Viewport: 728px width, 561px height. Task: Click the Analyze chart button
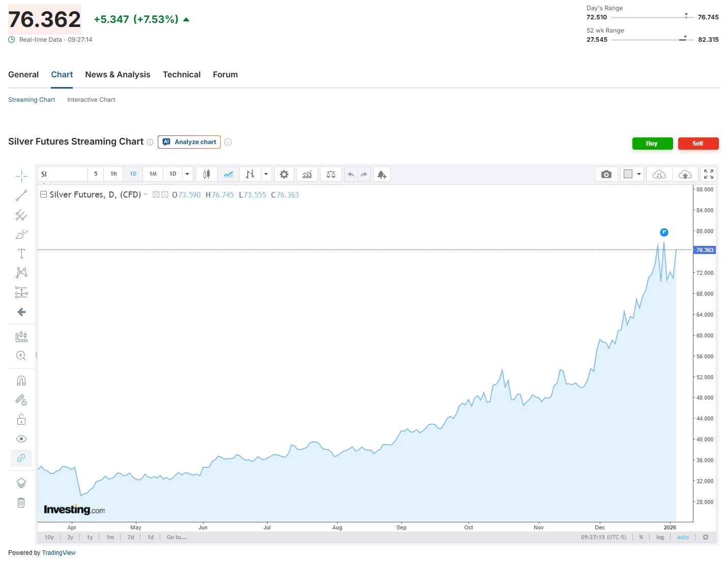(x=189, y=142)
